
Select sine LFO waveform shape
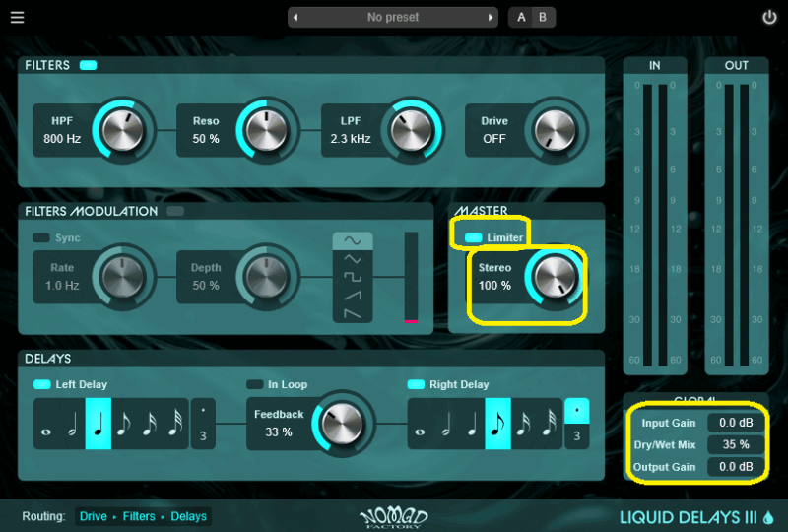coord(353,240)
